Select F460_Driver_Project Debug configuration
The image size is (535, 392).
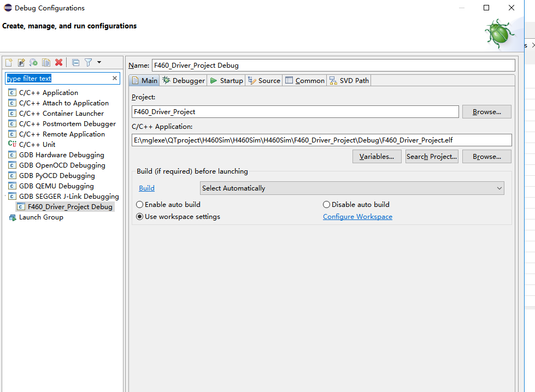(68, 206)
